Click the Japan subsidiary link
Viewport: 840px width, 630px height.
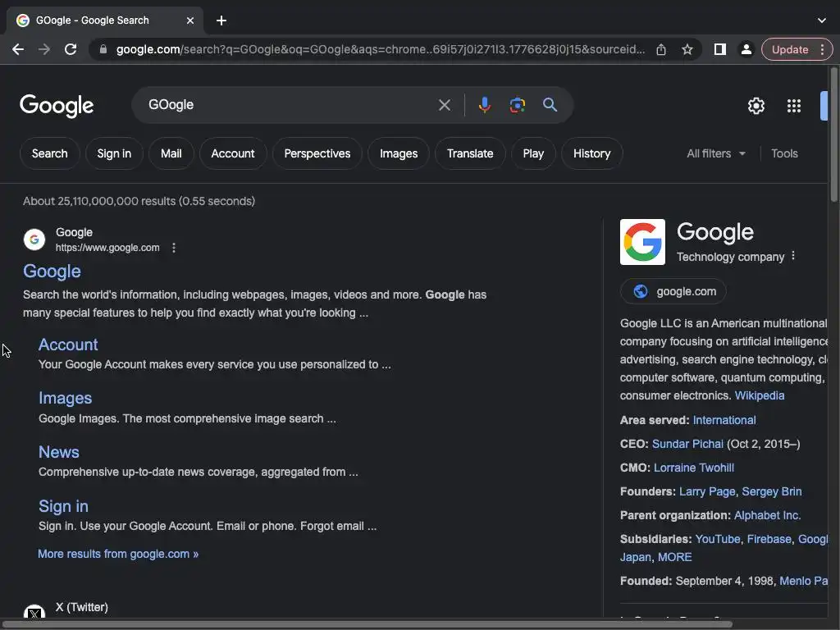tap(636, 557)
